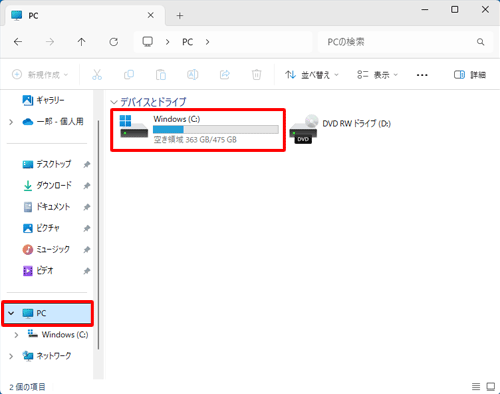Viewport: 500px width, 394px height.
Task: Click the 2 個の項目 status text
Action: coord(27,387)
